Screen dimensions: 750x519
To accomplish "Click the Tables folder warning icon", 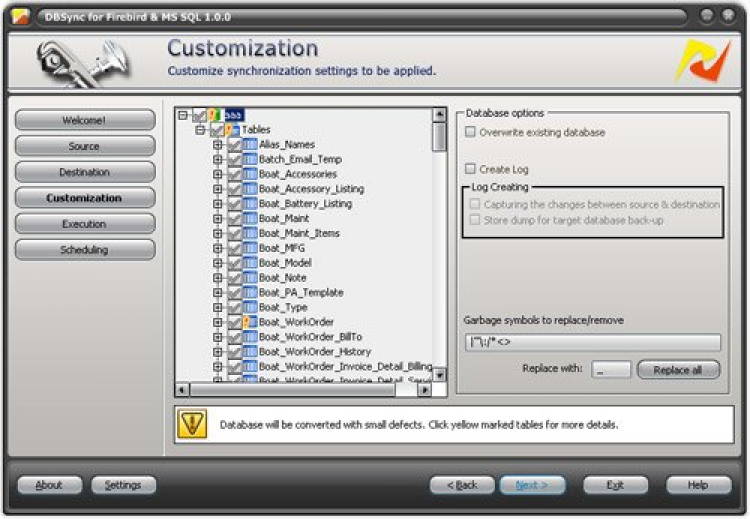I will [232, 130].
